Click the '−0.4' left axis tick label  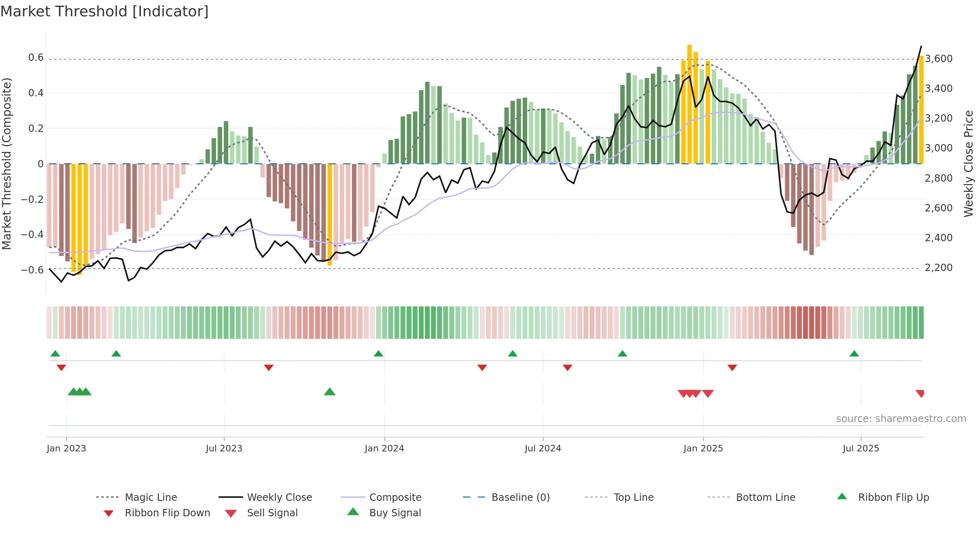[32, 235]
